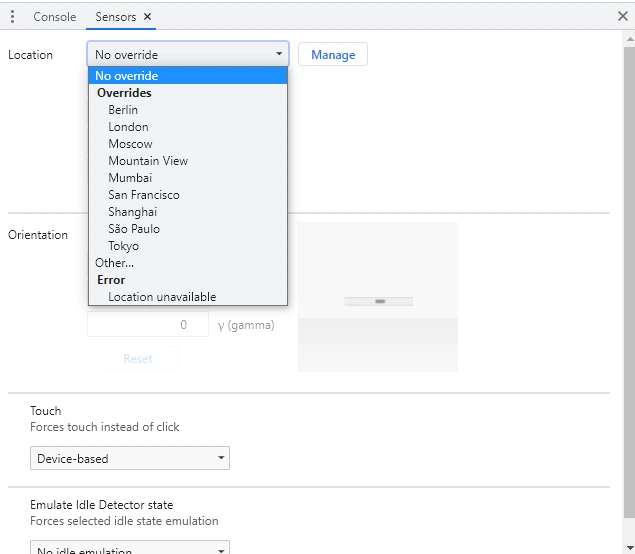Click the Manage locations button
The height and width of the screenshot is (554, 635).
[x=333, y=55]
